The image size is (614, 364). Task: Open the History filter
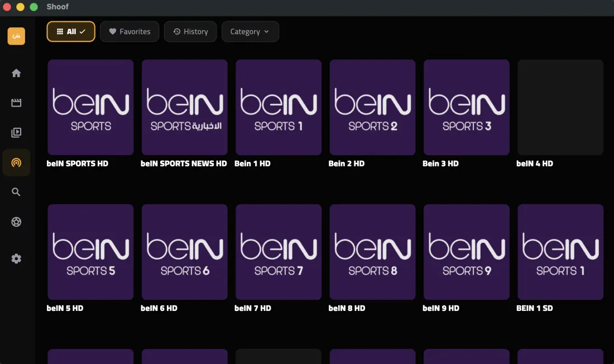tap(190, 31)
